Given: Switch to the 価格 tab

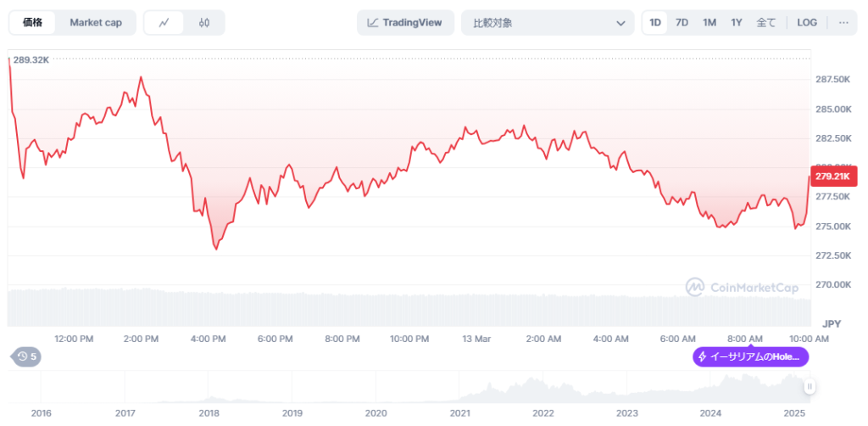Looking at the screenshot, I should [33, 23].
